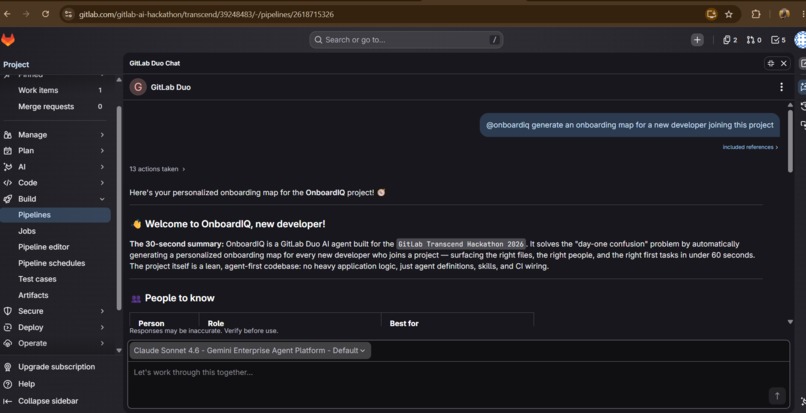Image resolution: width=806 pixels, height=413 pixels.
Task: Go back in the browser
Action: pyautogui.click(x=7, y=14)
